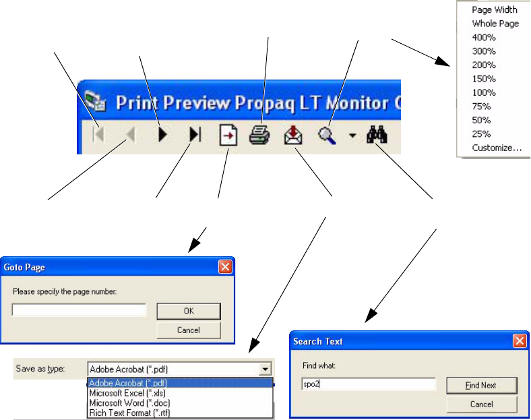Choose 300% zoom level

click(484, 51)
